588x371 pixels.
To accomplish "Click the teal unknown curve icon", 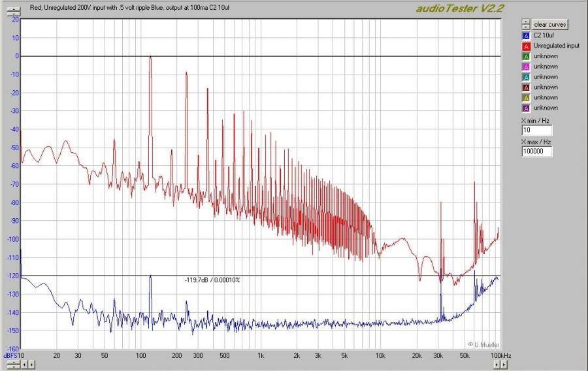I will click(x=525, y=77).
